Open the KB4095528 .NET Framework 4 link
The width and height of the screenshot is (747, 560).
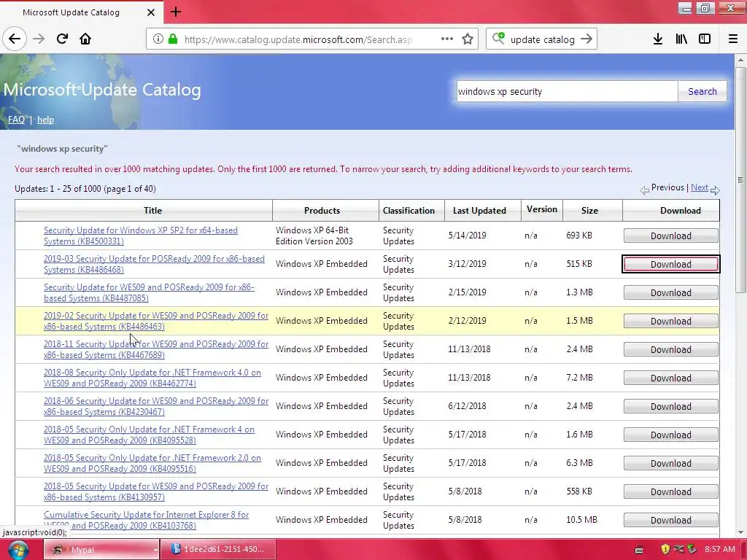click(x=149, y=435)
